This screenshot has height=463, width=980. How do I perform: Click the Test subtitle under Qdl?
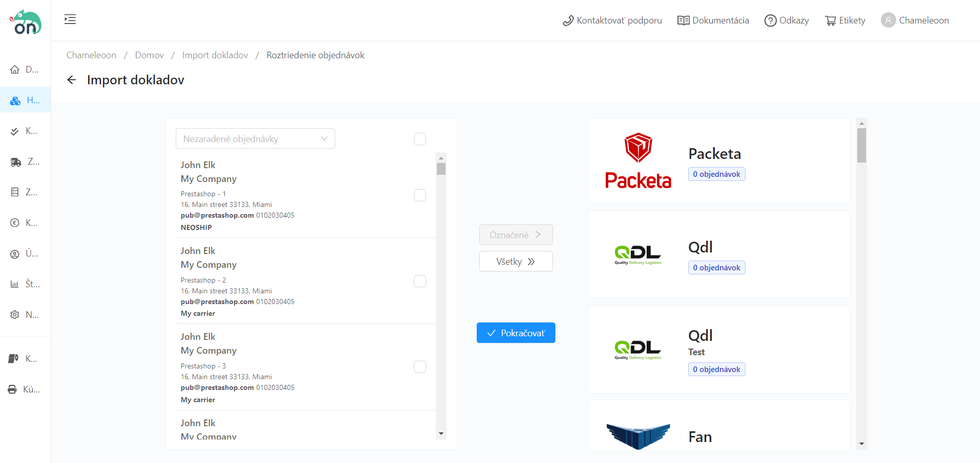pos(696,352)
